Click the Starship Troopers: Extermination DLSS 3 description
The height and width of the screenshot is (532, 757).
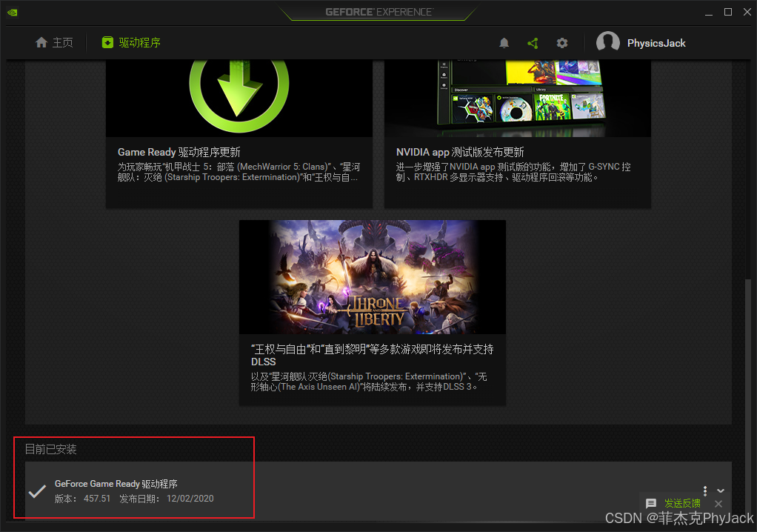coord(369,382)
